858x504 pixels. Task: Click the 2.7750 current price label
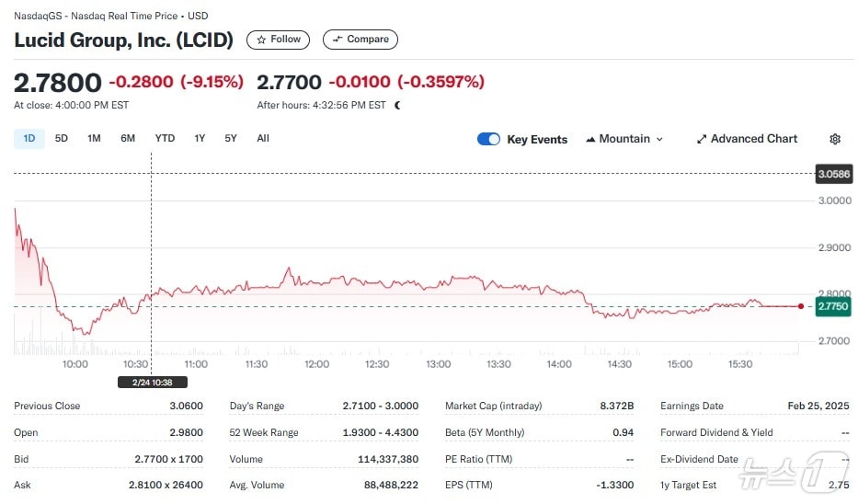coord(833,306)
